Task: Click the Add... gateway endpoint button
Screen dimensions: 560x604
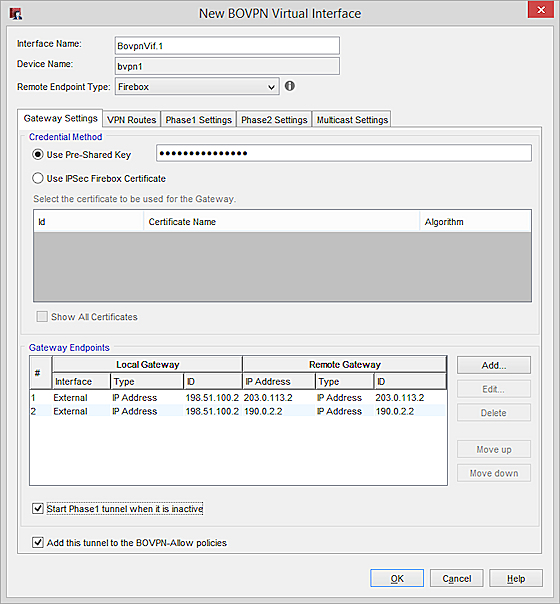Action: 494,365
